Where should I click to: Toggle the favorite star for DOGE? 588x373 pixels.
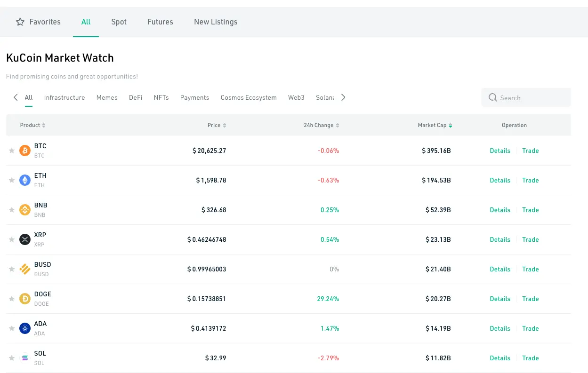12,299
